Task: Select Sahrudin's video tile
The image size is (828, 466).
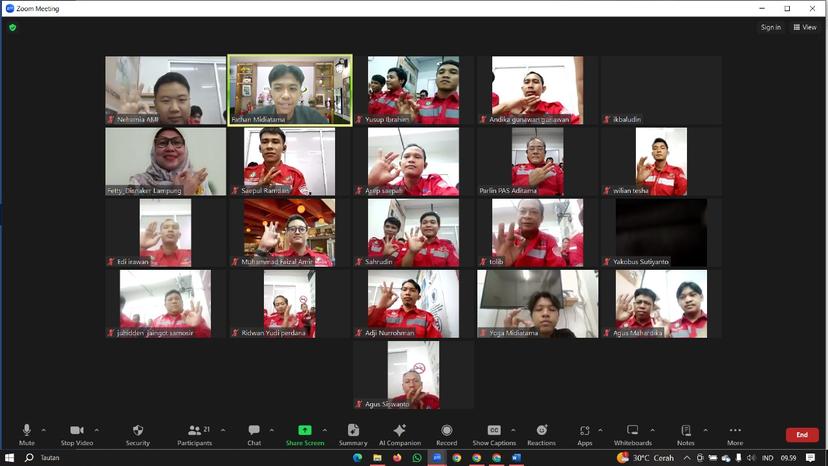Action: pos(413,233)
